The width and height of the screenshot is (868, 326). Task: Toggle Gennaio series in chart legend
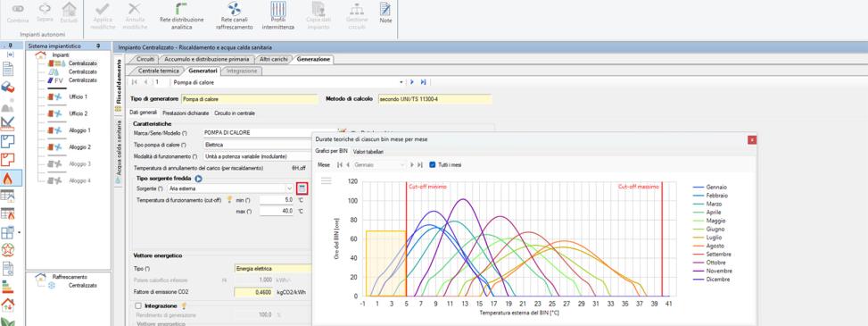[711, 188]
